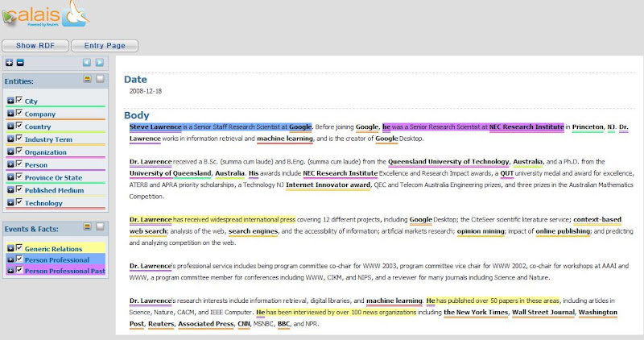Expand the City entity list

10,101
